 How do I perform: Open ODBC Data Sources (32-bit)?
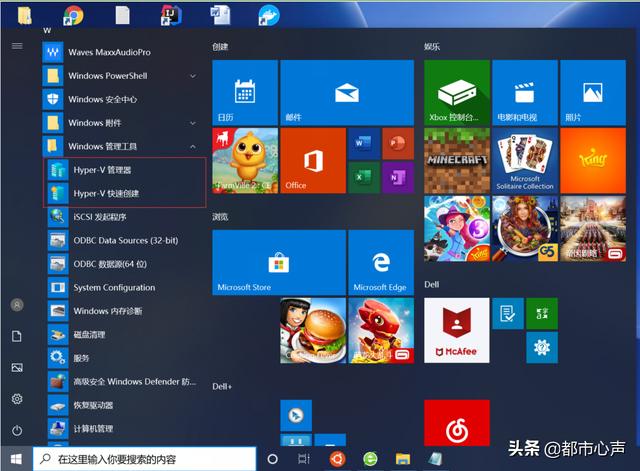coord(124,240)
